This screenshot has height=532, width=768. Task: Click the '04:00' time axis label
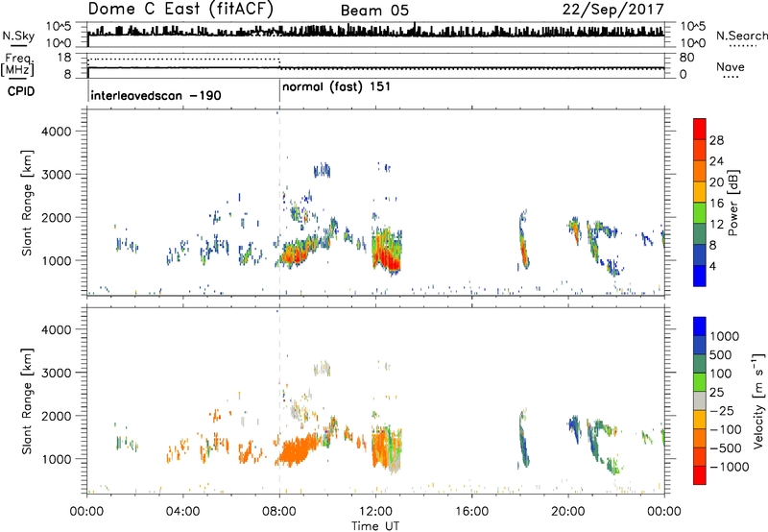(x=182, y=512)
